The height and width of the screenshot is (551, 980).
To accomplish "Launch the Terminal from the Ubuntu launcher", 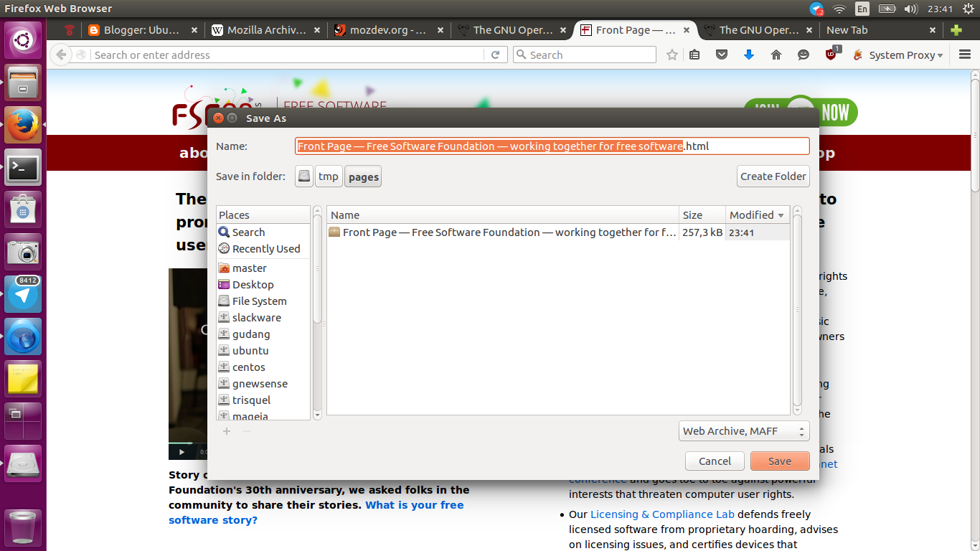I will pyautogui.click(x=23, y=168).
